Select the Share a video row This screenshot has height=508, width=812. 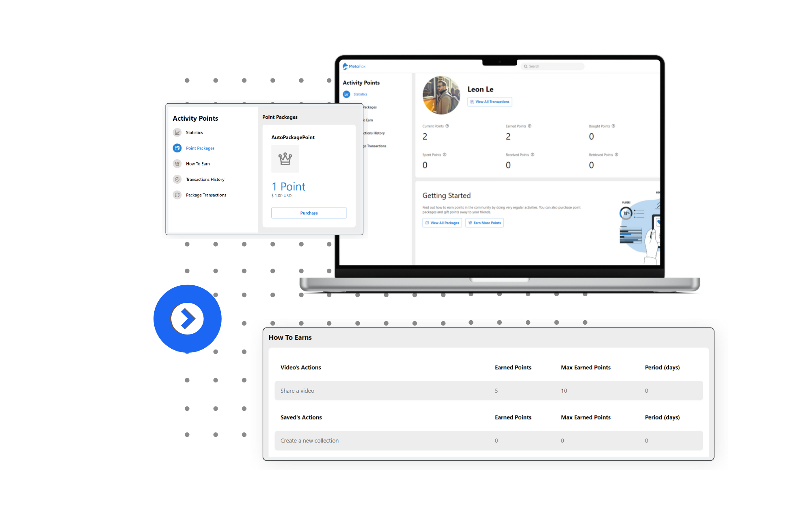pyautogui.click(x=488, y=391)
